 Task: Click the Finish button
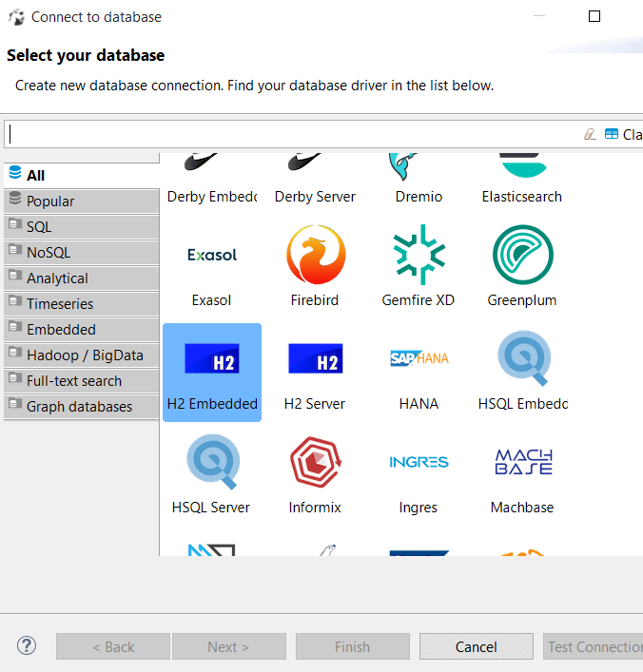353,646
